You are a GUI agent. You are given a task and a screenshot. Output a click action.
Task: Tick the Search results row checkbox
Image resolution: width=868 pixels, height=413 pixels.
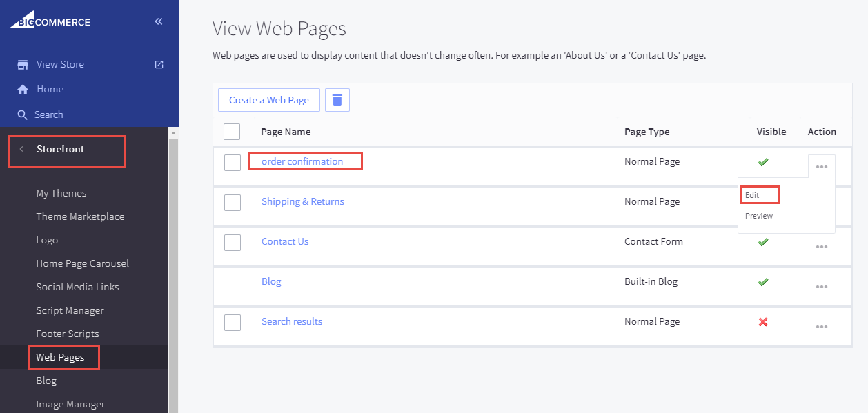(x=233, y=322)
